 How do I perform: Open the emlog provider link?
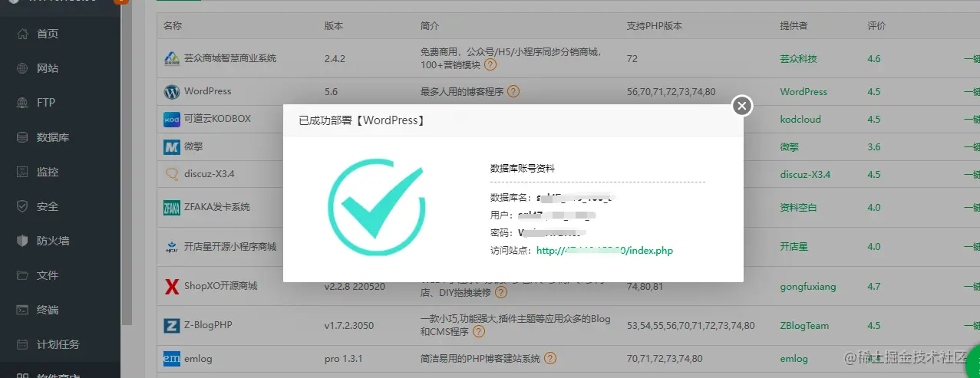click(x=794, y=358)
